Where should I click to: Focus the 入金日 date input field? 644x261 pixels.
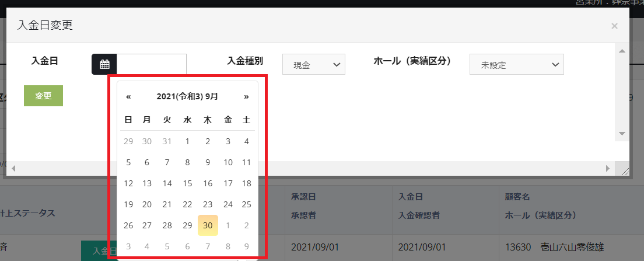152,64
